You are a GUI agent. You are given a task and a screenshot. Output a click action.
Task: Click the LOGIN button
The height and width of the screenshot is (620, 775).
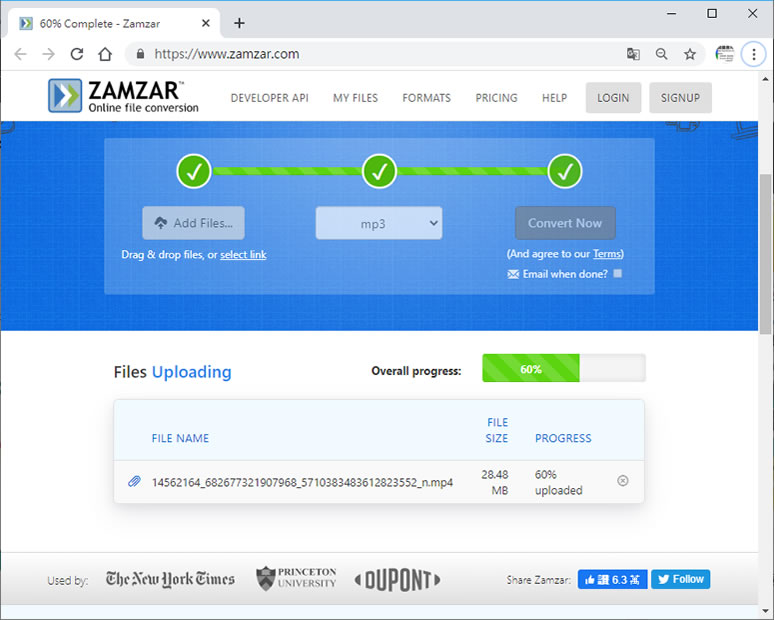[613, 98]
